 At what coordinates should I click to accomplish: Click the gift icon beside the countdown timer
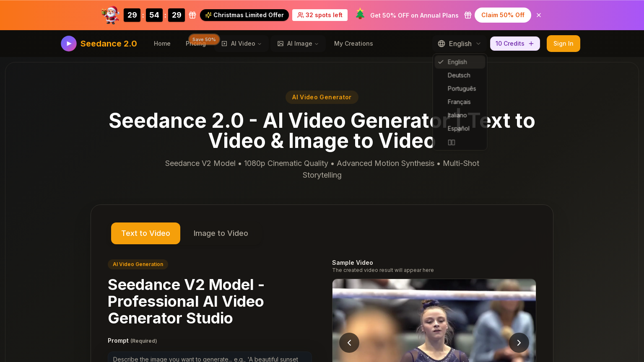click(192, 15)
